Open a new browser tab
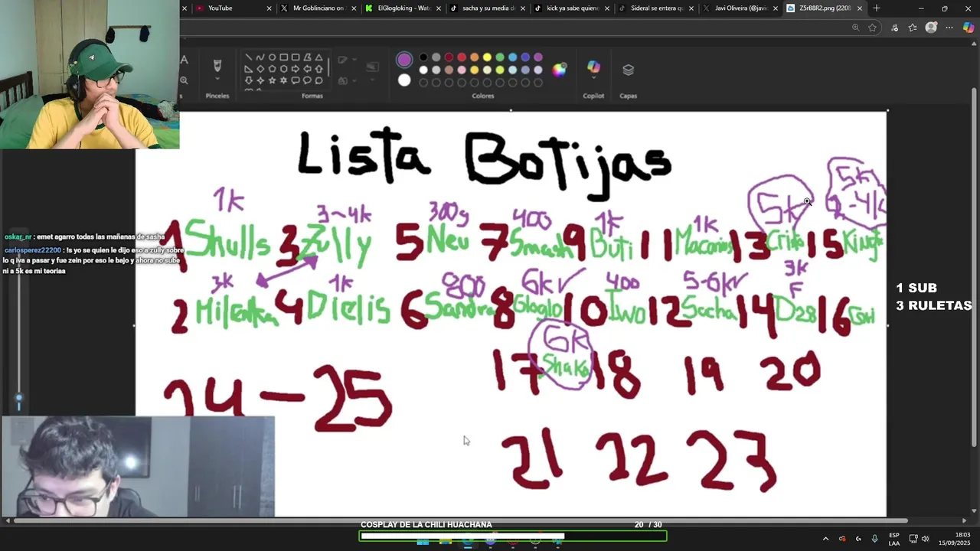 coord(877,8)
